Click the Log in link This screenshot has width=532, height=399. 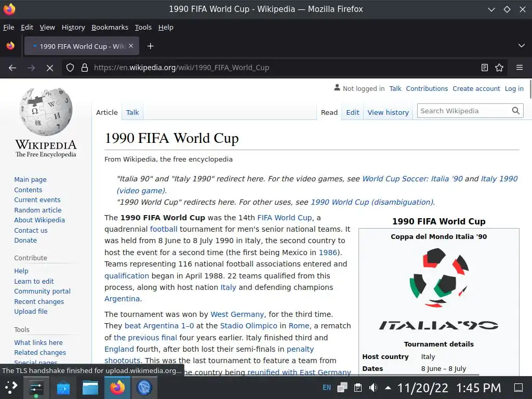tap(514, 88)
